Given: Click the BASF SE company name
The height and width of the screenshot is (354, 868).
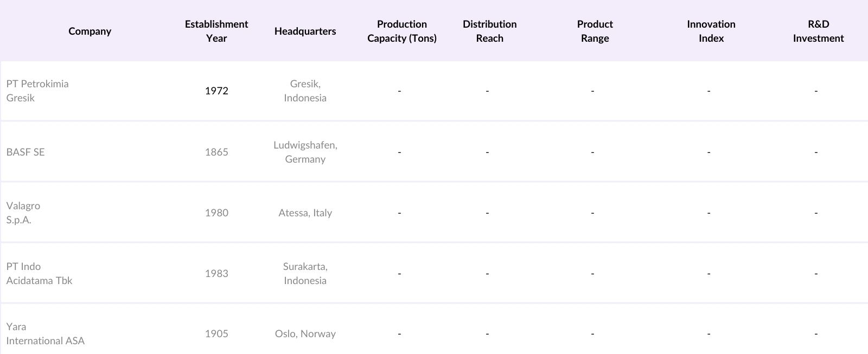Looking at the screenshot, I should coord(25,152).
